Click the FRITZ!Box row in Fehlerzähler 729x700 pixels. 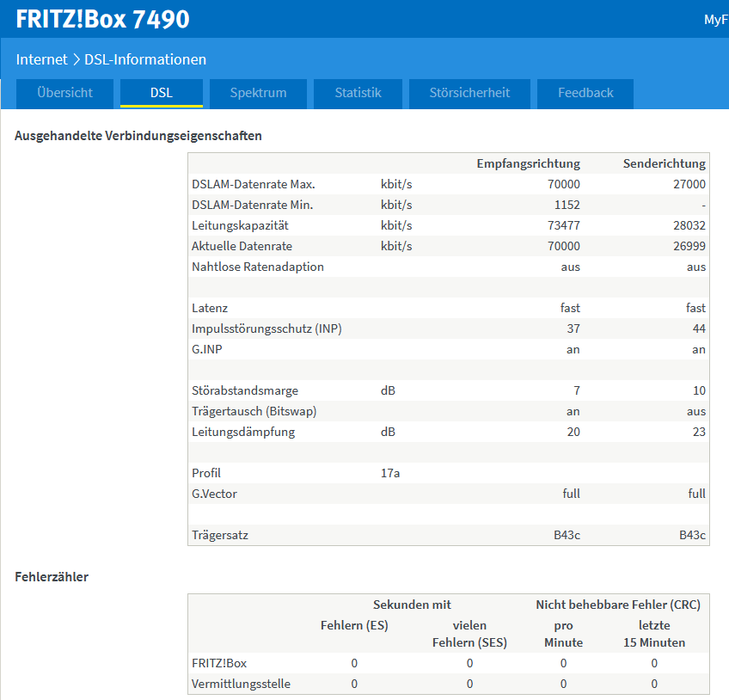click(449, 663)
